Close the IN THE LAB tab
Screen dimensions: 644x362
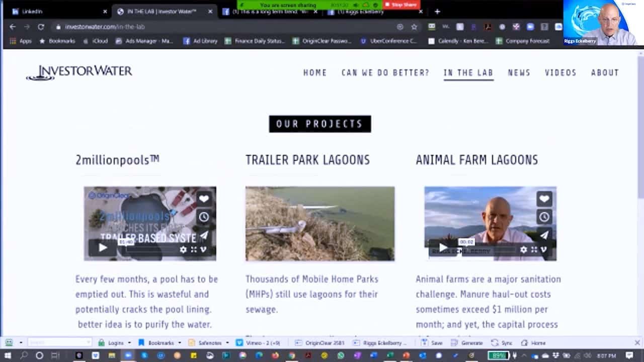point(210,12)
